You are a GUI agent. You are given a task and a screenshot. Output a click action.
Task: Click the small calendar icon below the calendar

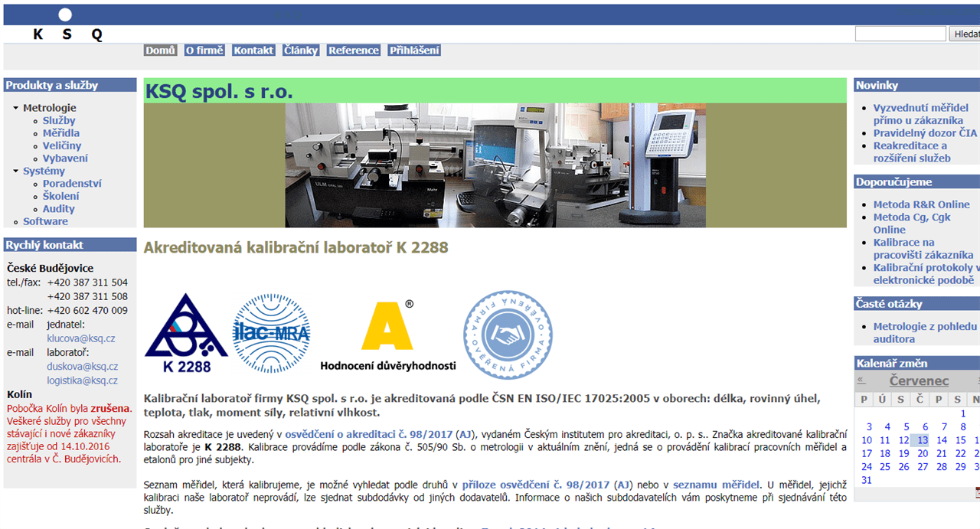pyautogui.click(x=977, y=492)
